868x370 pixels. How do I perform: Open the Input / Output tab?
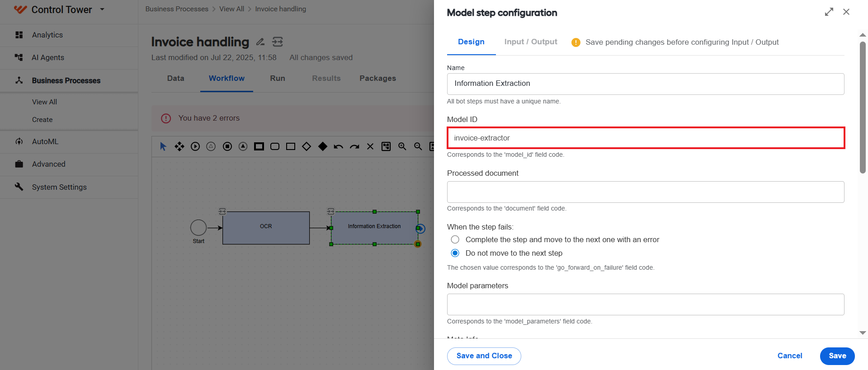point(531,42)
